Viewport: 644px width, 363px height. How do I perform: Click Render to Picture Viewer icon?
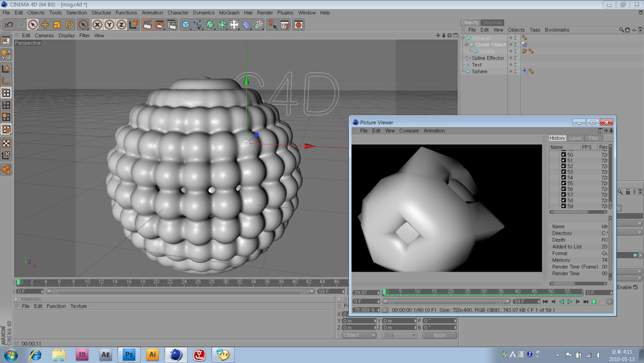[160, 25]
